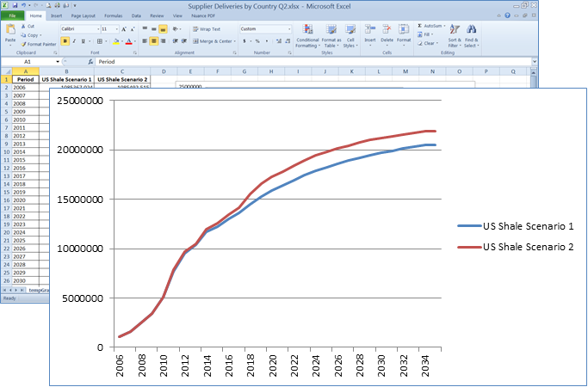The image size is (588, 387).
Task: Switch to the Page Layout tab
Action: (x=83, y=15)
